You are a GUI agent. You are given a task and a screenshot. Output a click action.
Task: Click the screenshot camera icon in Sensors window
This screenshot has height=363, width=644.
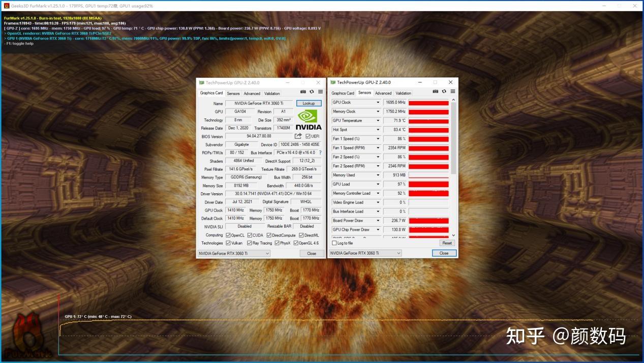(x=435, y=92)
